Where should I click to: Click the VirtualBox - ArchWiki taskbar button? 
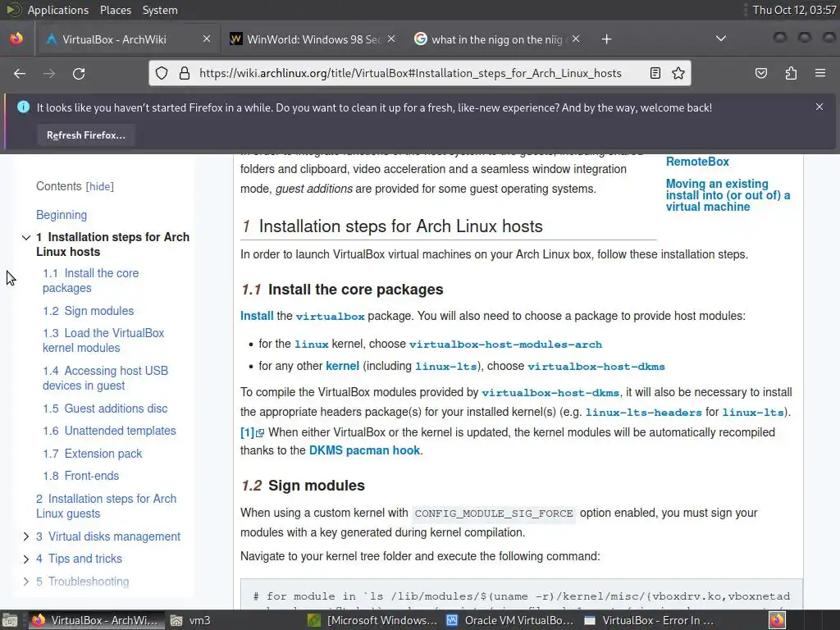95,620
